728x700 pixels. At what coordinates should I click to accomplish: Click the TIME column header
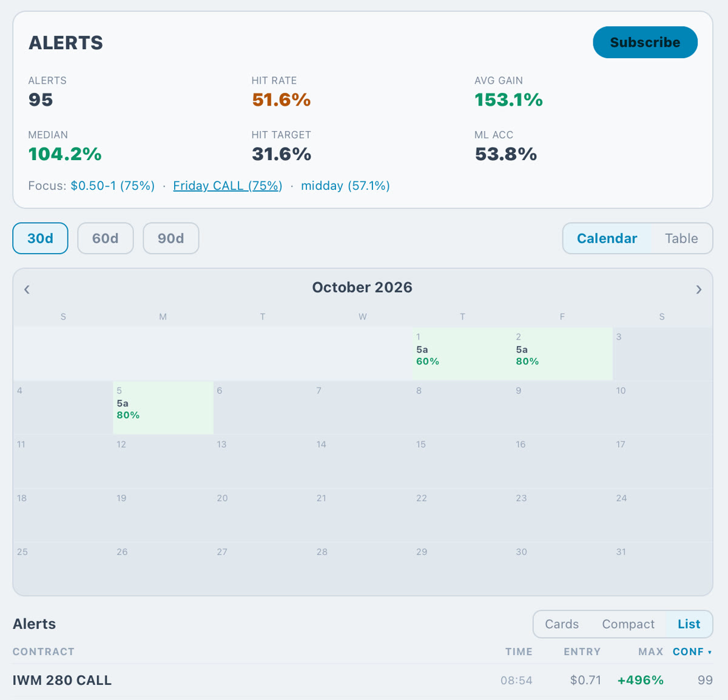(x=519, y=651)
